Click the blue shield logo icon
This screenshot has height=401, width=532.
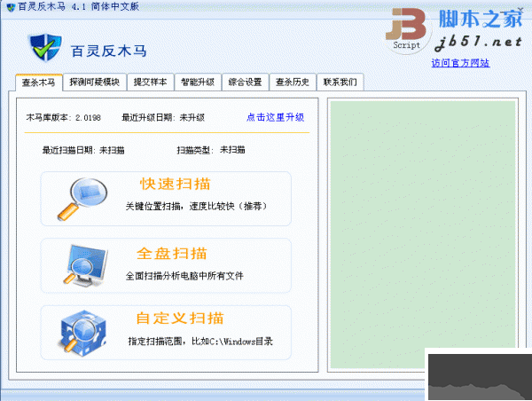pyautogui.click(x=45, y=48)
